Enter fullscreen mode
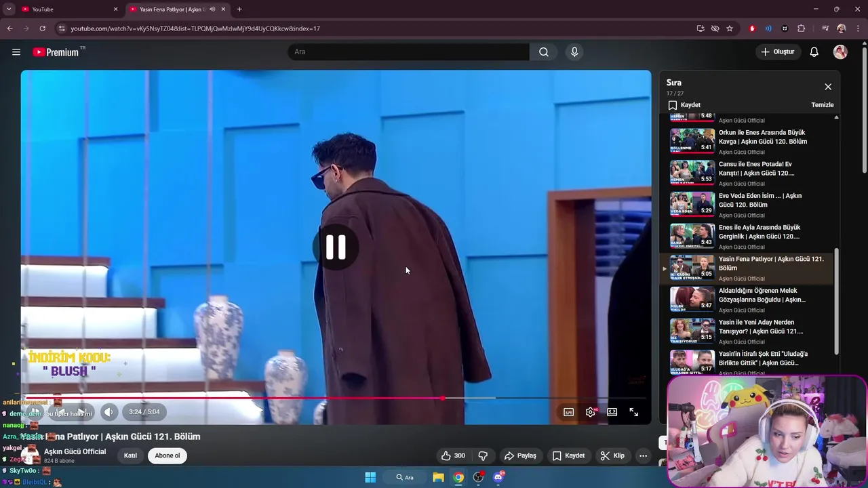The image size is (868, 488). tap(634, 412)
